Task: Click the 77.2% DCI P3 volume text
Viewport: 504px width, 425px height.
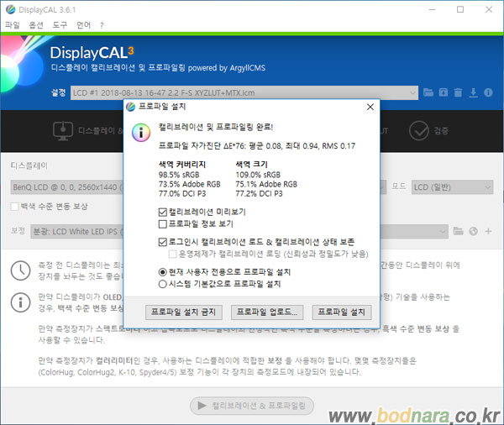Action: [x=259, y=193]
